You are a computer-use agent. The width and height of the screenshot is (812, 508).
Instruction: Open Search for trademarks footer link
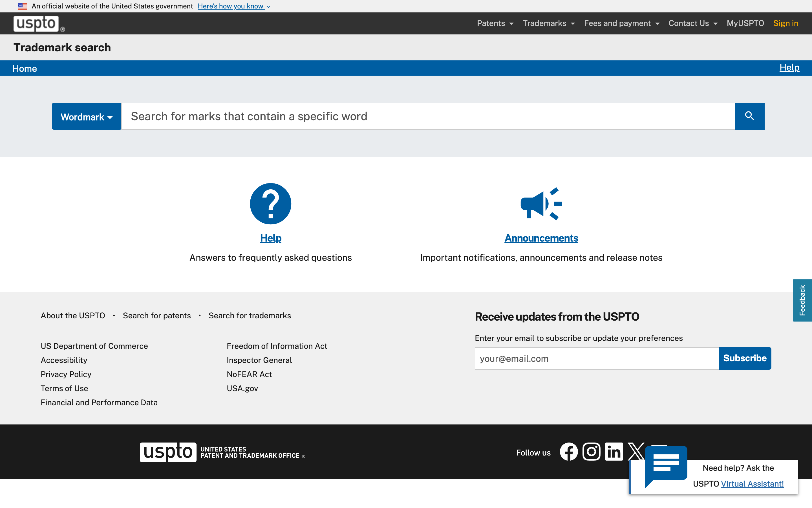click(250, 316)
